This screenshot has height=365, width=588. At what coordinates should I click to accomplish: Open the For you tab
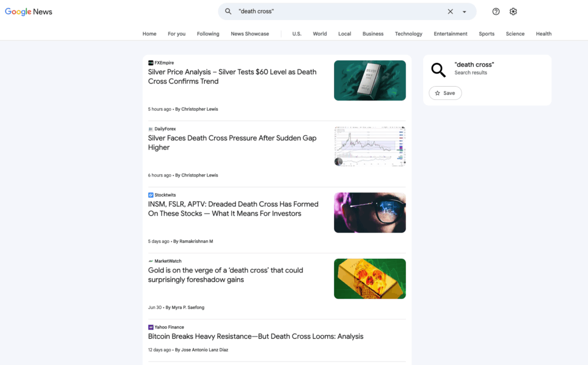176,34
